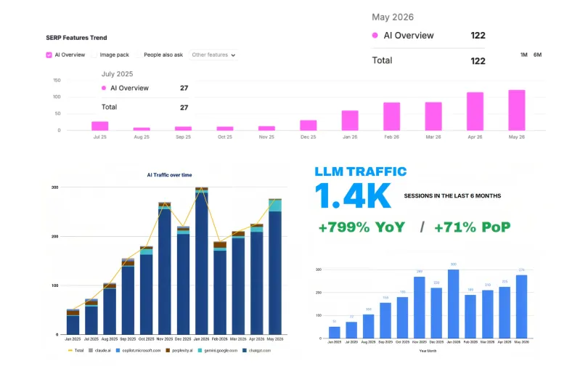The height and width of the screenshot is (369, 588).
Task: Click the Sep 2025 stacked bar in AI Traffic chart
Action: [128, 296]
